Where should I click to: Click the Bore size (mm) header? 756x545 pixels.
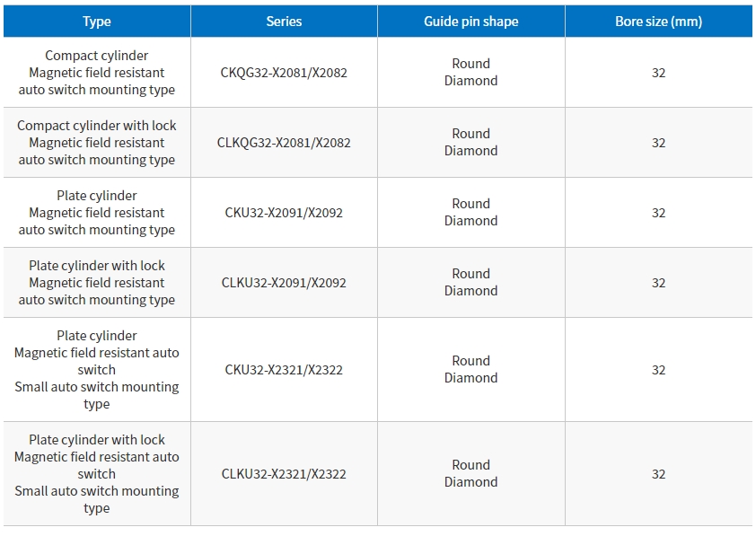(659, 22)
